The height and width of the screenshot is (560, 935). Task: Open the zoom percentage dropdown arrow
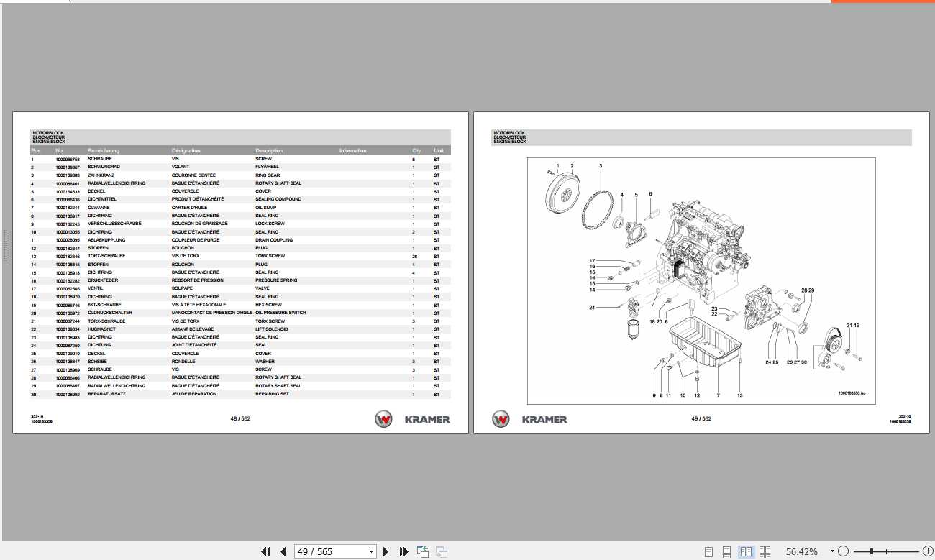[833, 551]
